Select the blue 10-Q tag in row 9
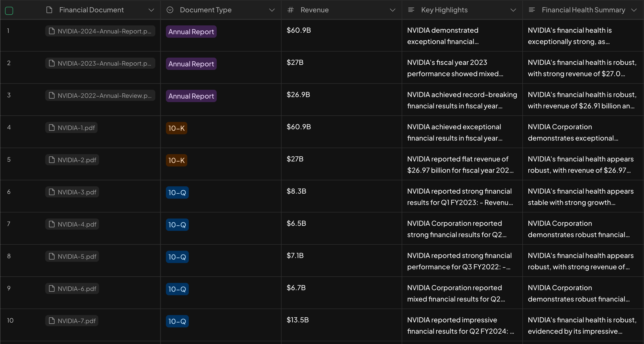 [177, 289]
